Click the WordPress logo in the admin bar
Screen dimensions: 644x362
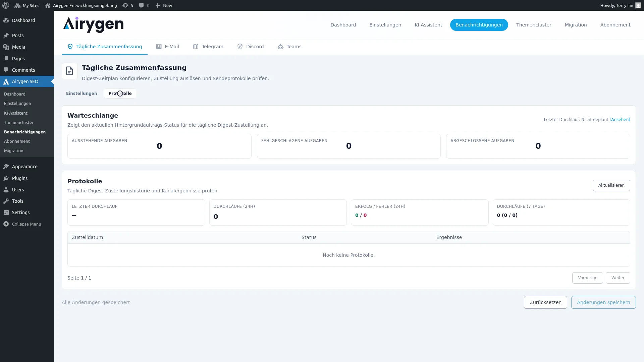click(5, 5)
